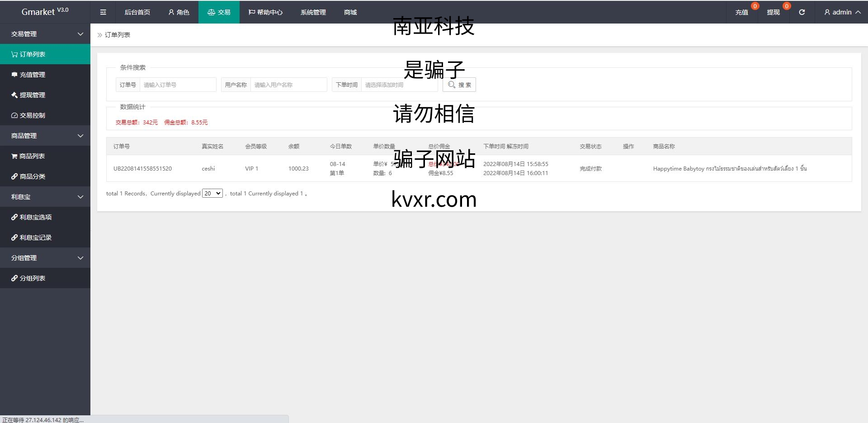The width and height of the screenshot is (868, 423).
Task: Click the 搜索 search button
Action: [x=459, y=85]
